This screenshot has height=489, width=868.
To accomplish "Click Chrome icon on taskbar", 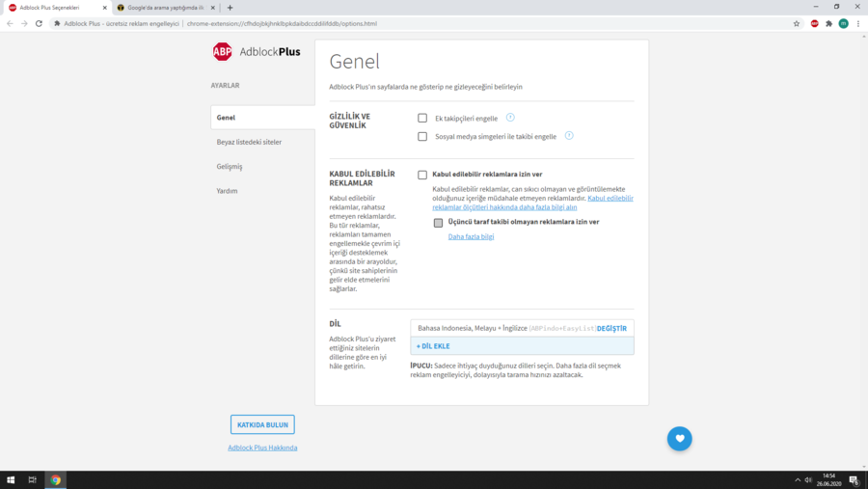I will tap(55, 480).
